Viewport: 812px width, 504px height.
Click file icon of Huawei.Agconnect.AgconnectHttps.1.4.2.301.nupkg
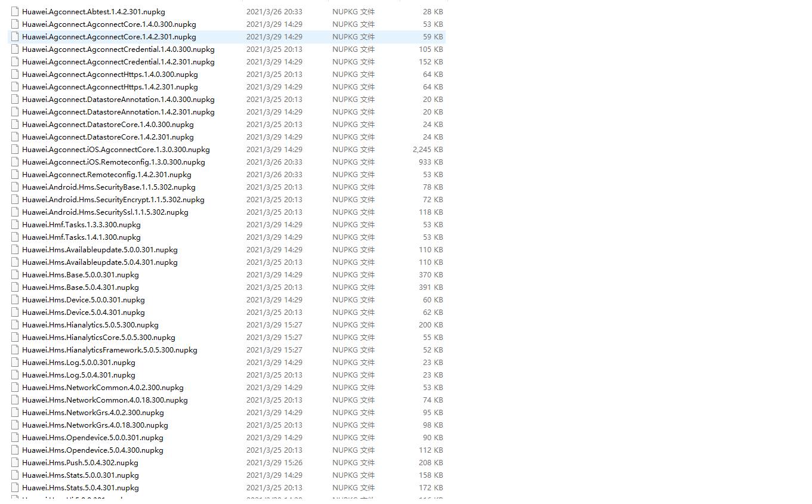[15, 86]
